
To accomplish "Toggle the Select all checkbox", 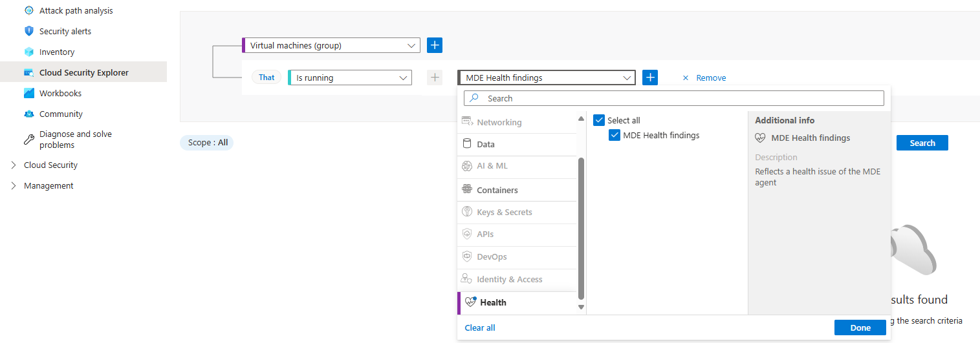I will 599,120.
